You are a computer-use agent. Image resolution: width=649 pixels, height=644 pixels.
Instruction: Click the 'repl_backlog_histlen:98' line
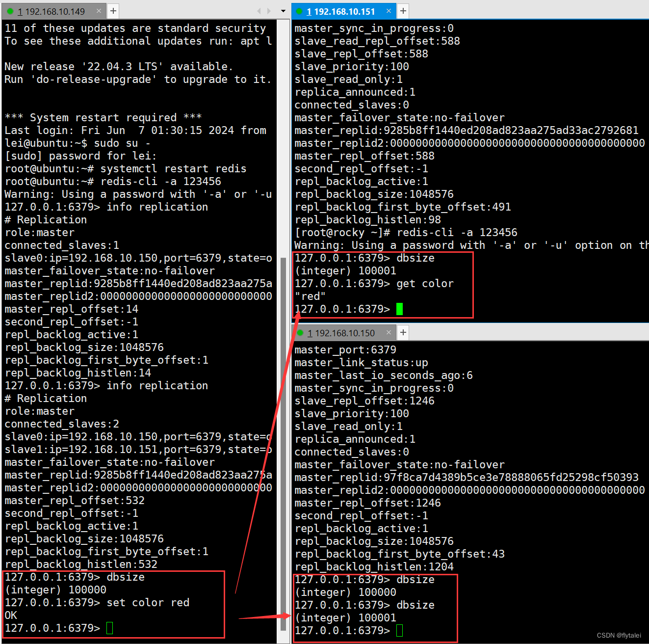[x=368, y=219]
